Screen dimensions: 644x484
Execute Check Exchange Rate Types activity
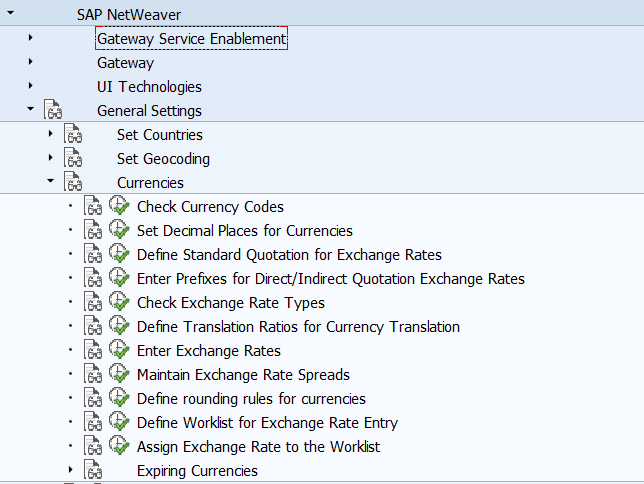119,301
